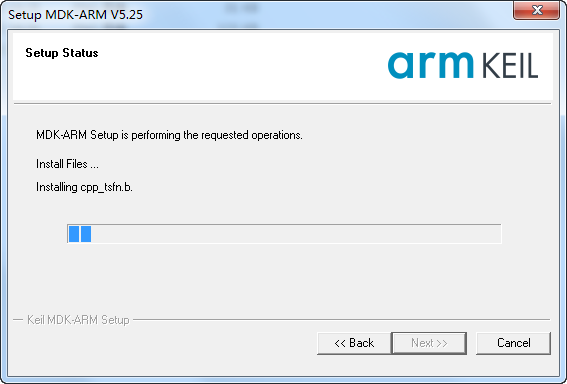The height and width of the screenshot is (384, 567).
Task: Click the file name cpp_tsfn.b
Action: [107, 187]
